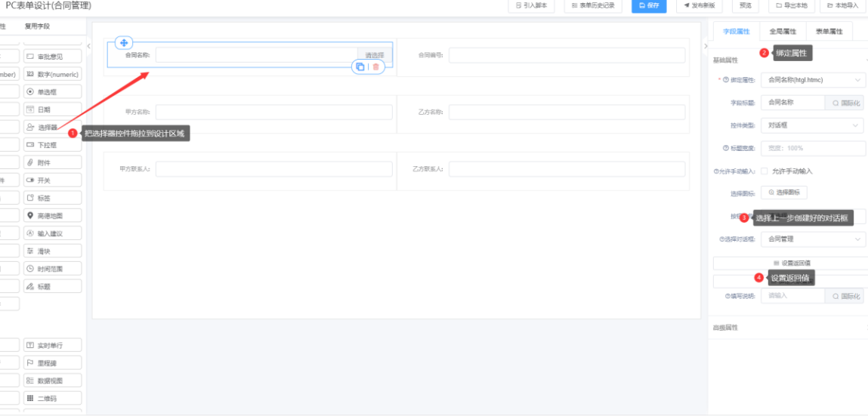The image size is (868, 416).
Task: Select the 标签 tag widget
Action: 53,198
